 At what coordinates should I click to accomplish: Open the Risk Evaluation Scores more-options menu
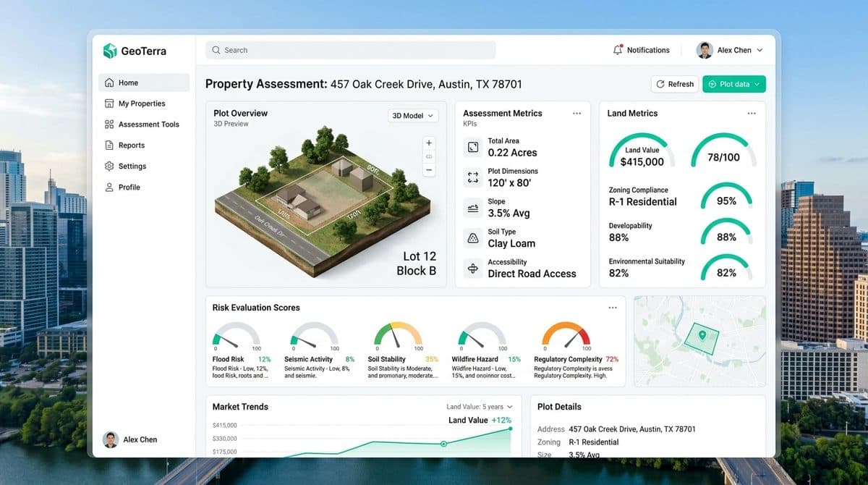pos(613,308)
